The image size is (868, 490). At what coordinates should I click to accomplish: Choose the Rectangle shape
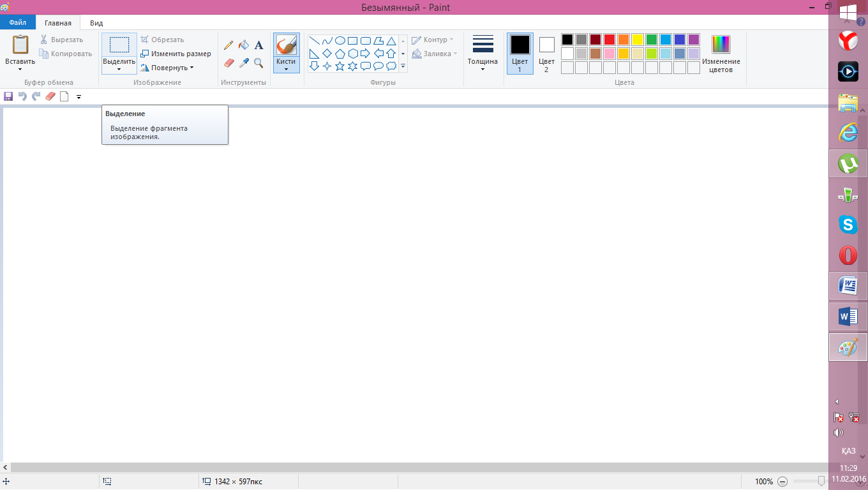pyautogui.click(x=353, y=41)
